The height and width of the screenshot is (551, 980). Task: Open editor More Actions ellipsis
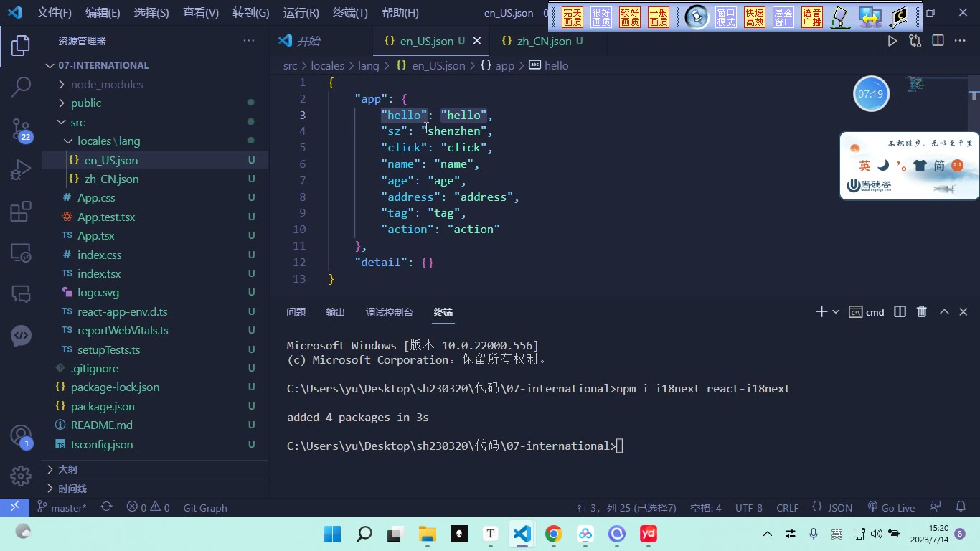pyautogui.click(x=960, y=41)
